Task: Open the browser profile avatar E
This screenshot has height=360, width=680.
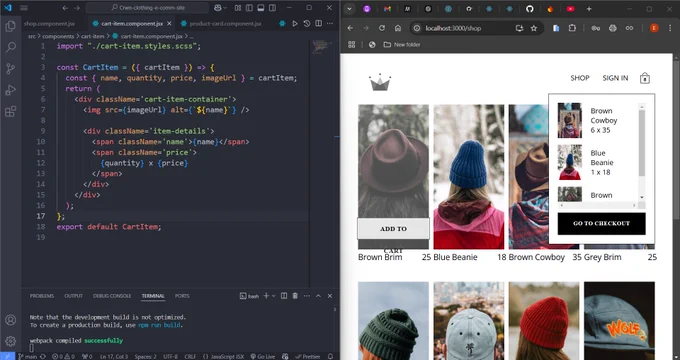Action: pos(654,28)
